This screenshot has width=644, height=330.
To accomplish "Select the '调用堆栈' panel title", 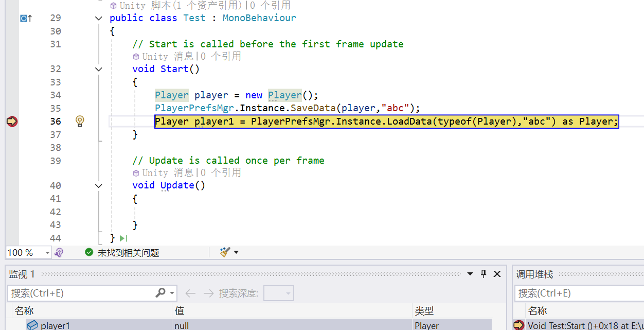I will click(x=534, y=274).
